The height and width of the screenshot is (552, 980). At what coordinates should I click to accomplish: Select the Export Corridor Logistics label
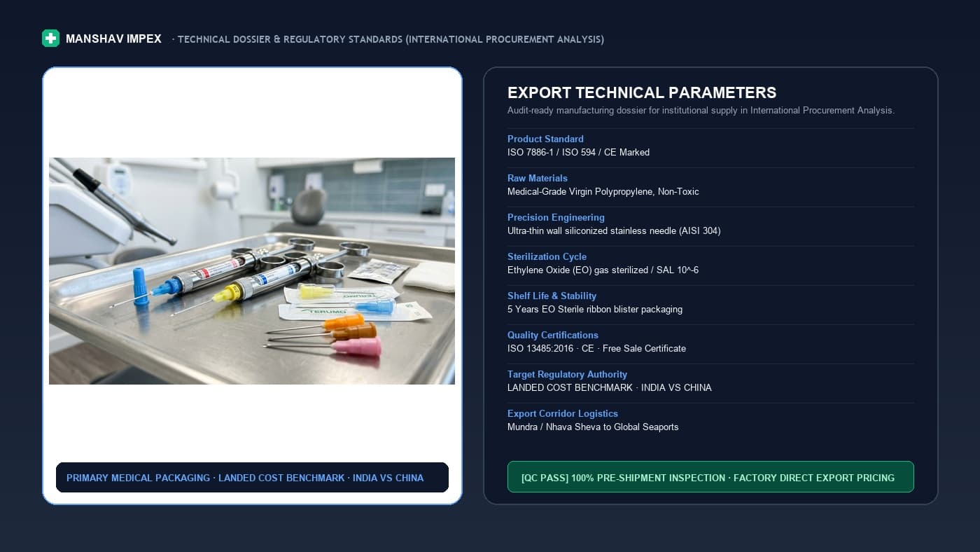563,413
